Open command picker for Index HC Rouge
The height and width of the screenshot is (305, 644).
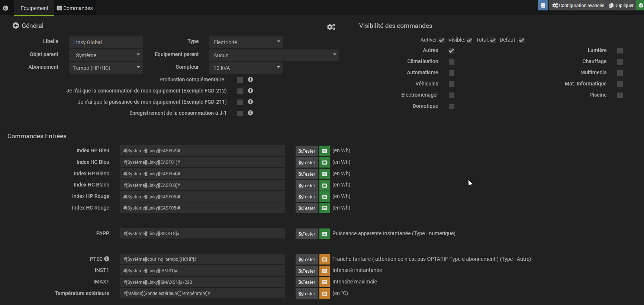click(325, 208)
